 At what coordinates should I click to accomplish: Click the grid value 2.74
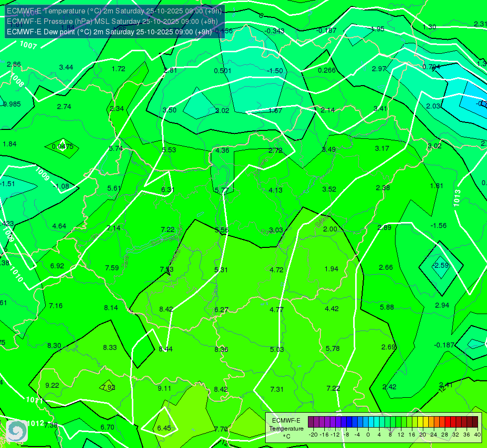point(64,107)
